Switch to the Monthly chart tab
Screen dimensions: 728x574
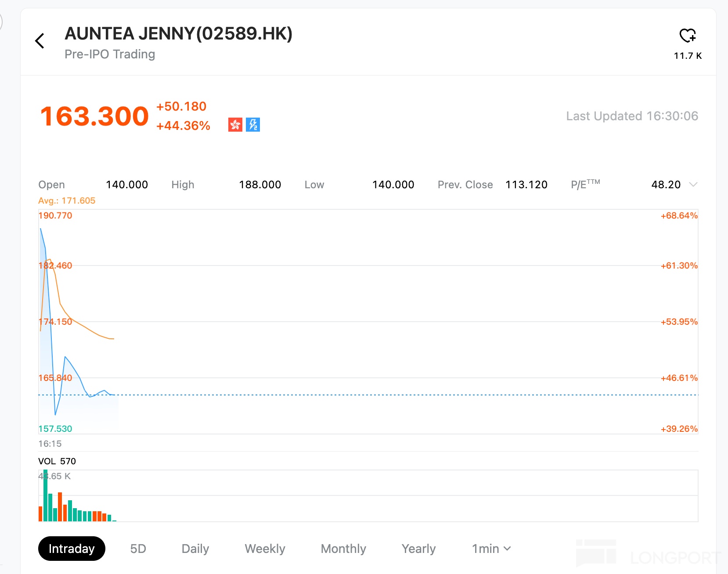click(x=343, y=549)
